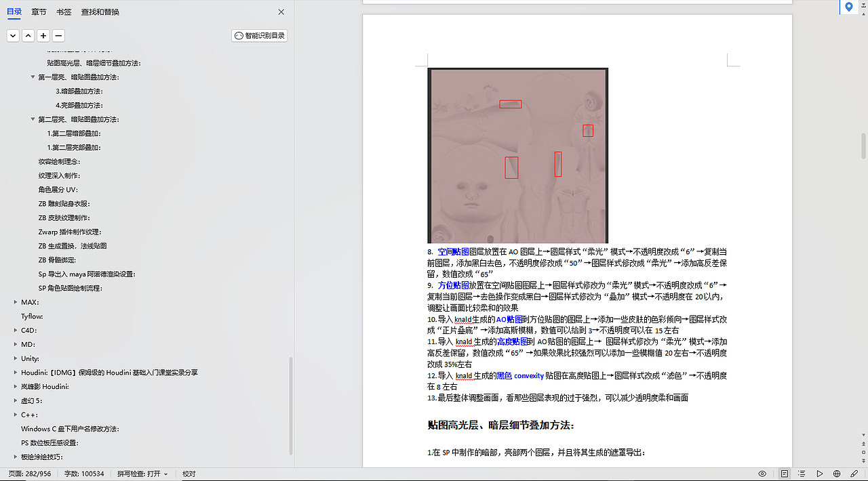Switch to page layout view icon
This screenshot has width=868, height=481.
point(785,474)
